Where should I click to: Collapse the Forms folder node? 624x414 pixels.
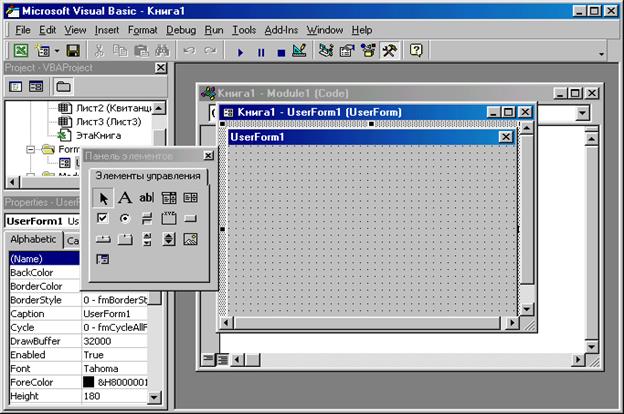[x=30, y=149]
